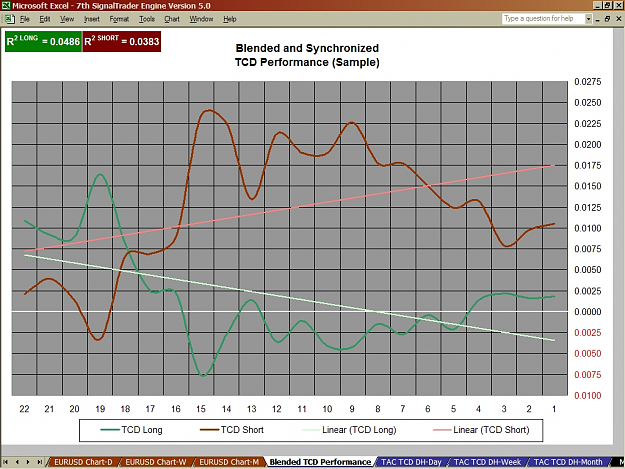Click the Excel title bar application icon

click(6, 6)
